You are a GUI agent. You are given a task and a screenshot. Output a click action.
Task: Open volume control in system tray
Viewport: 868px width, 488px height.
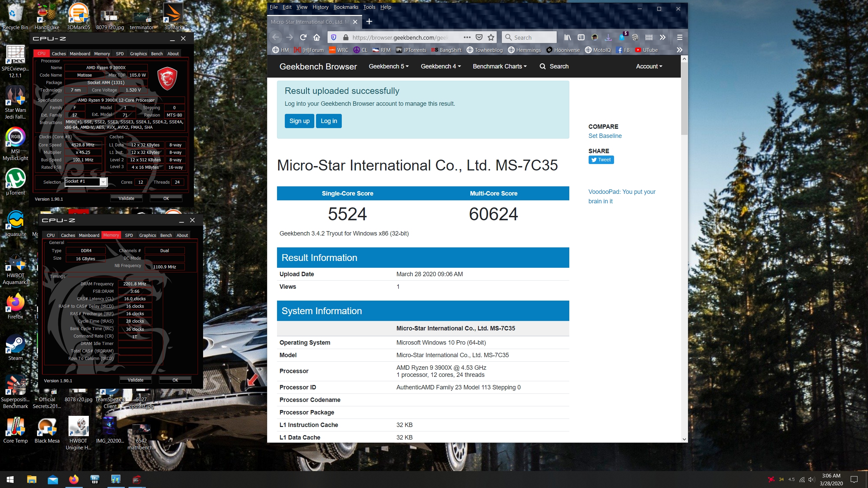pos(811,480)
